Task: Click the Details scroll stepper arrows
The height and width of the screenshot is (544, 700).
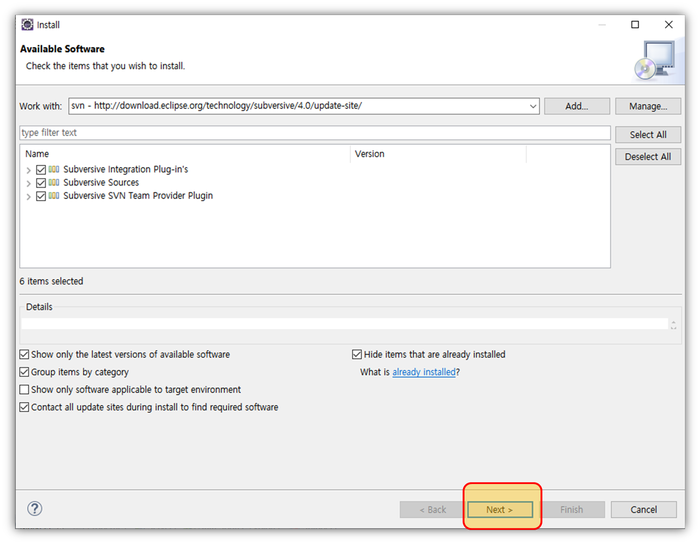Action: [x=673, y=324]
